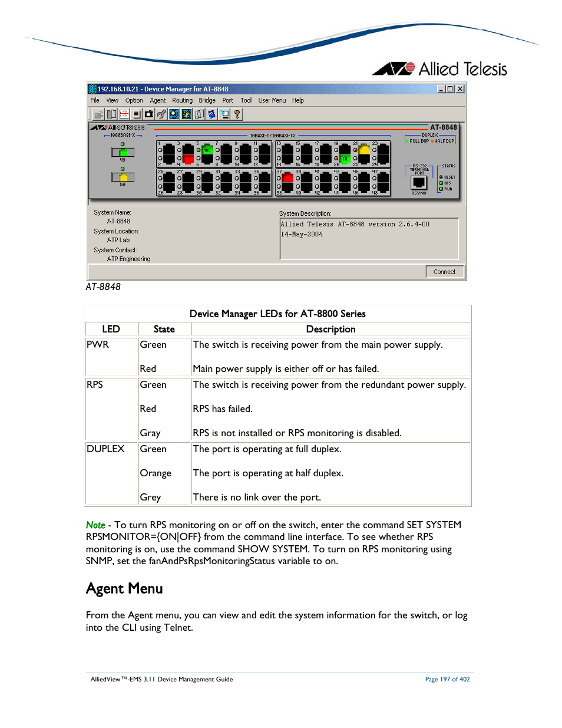
Task: Select the black port 1
Action: point(168,149)
